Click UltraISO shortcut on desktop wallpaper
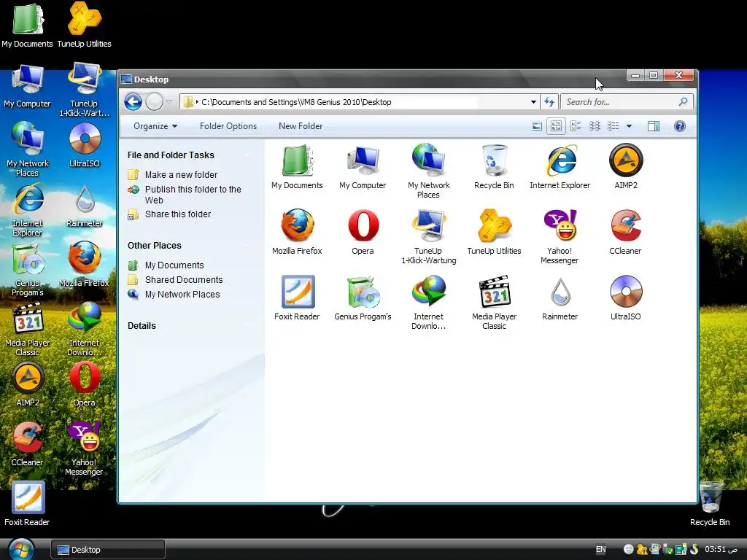 pyautogui.click(x=85, y=145)
